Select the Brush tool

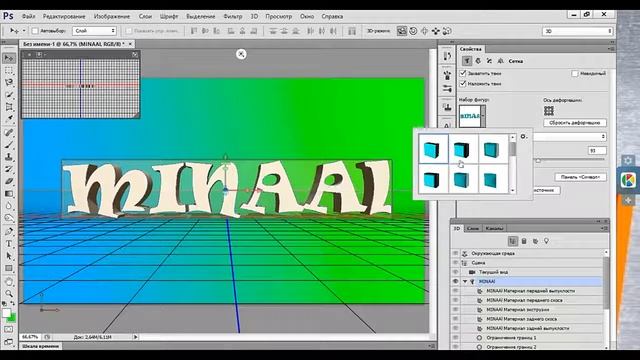click(x=9, y=145)
